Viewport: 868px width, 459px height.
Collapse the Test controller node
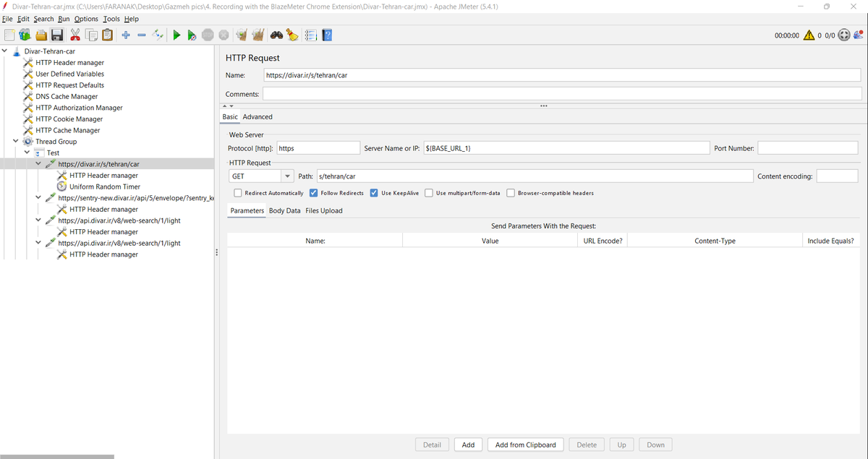point(27,153)
